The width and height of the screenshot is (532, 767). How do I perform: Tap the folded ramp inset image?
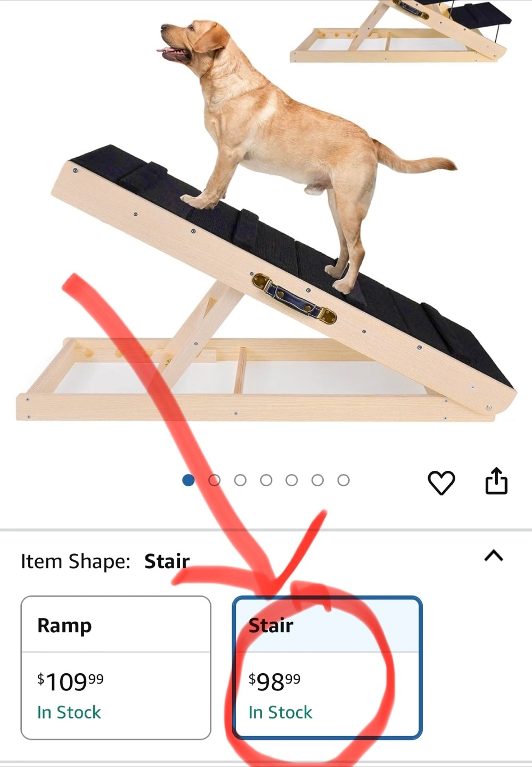399,31
